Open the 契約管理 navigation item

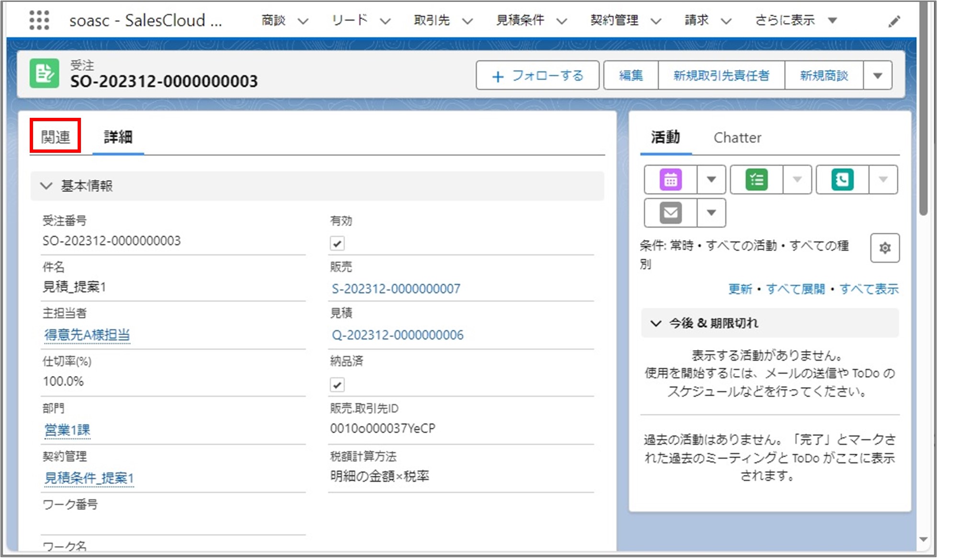point(614,20)
